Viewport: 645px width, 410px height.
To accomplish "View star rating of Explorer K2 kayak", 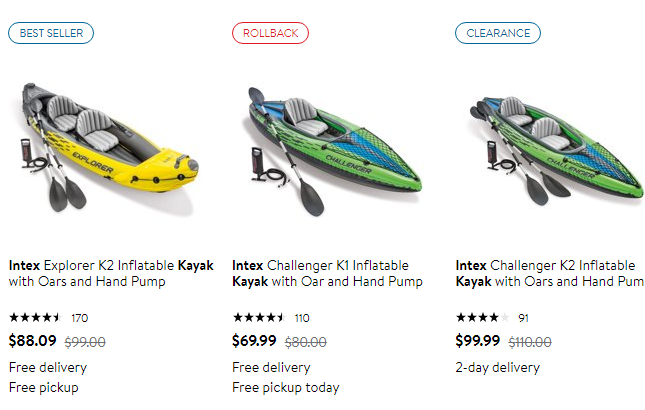I will [34, 318].
